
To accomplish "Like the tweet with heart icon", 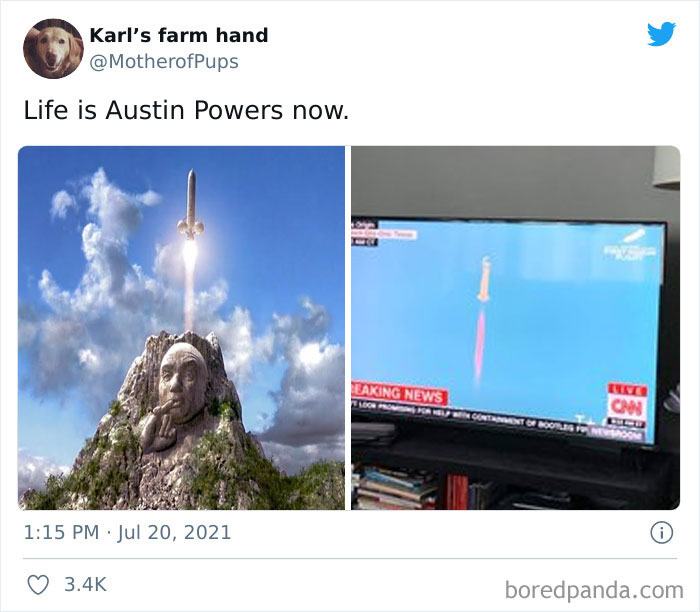I will click(38, 584).
